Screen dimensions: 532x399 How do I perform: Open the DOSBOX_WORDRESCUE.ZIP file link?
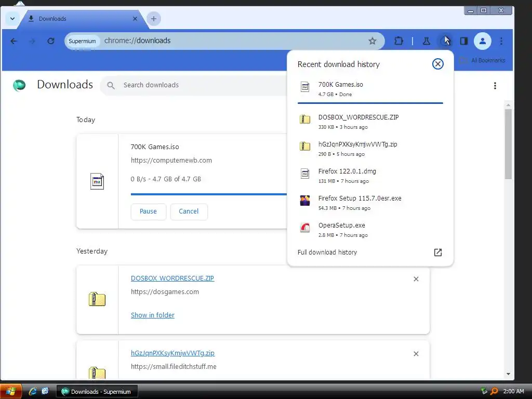click(x=172, y=278)
